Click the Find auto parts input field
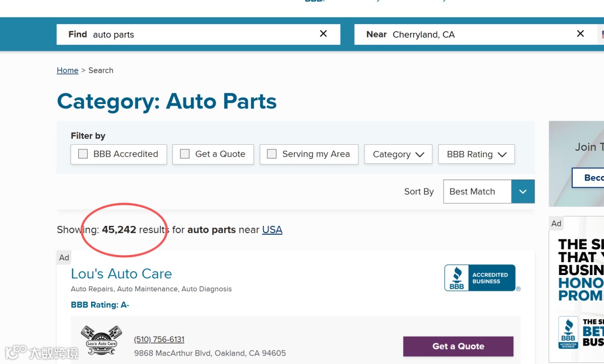 201,35
